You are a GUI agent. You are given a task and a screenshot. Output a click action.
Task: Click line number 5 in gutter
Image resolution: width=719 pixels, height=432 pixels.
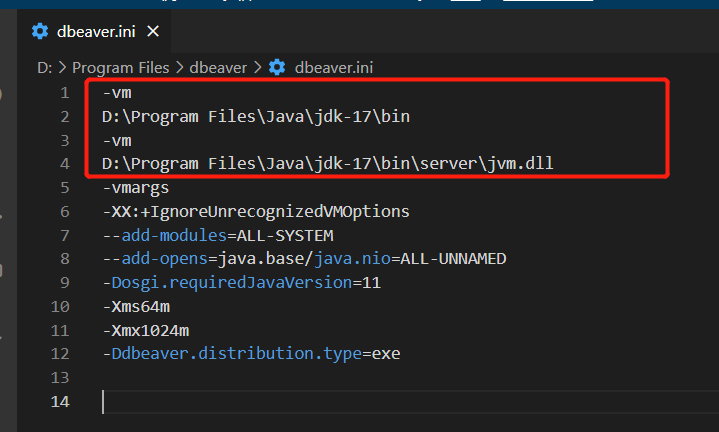pos(65,188)
